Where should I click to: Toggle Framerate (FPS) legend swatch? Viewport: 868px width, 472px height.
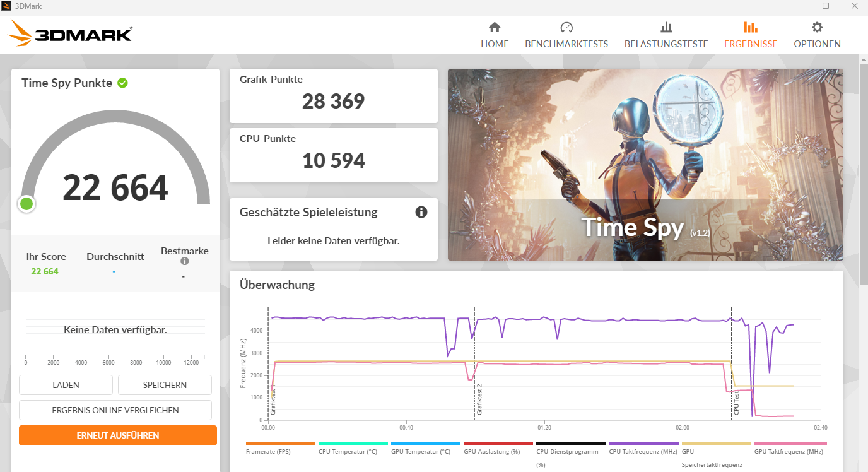(280, 444)
